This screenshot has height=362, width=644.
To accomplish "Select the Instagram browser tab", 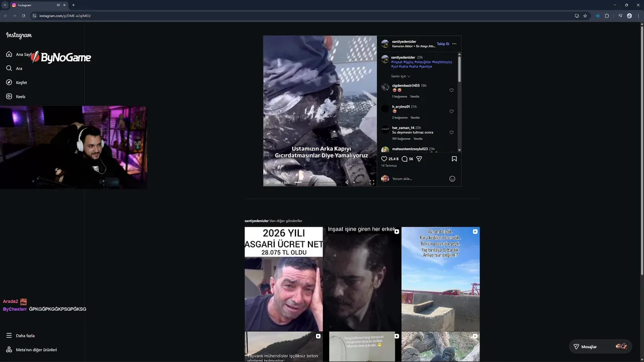I will (x=39, y=5).
